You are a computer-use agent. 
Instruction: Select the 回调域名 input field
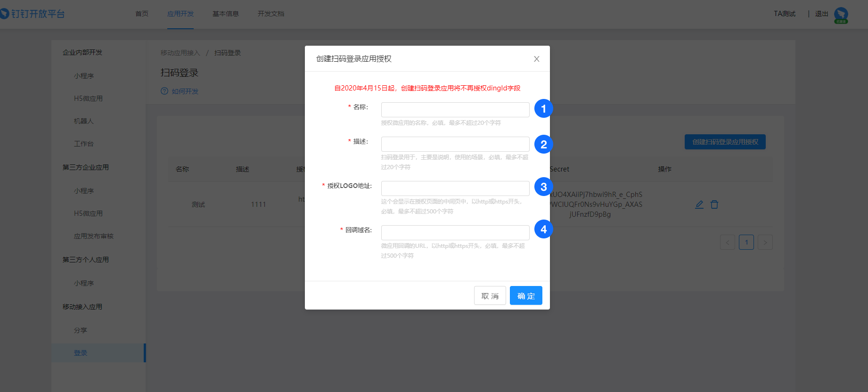tap(455, 233)
